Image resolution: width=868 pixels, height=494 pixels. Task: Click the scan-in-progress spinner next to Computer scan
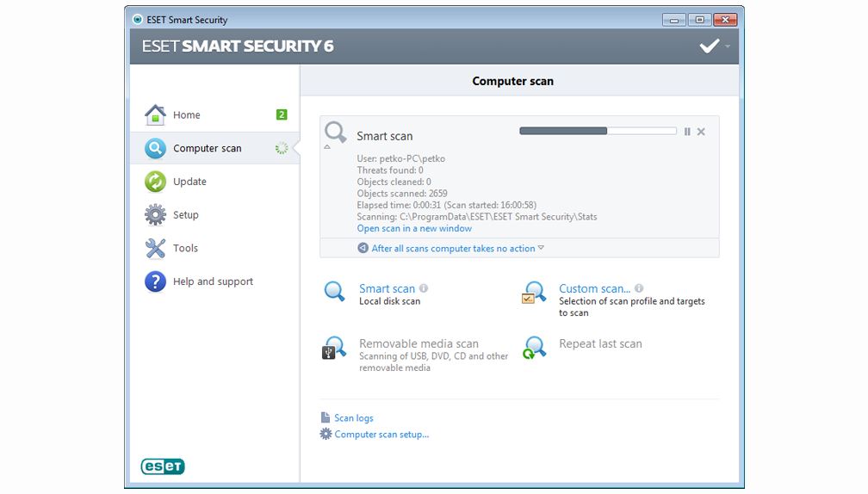[x=282, y=148]
